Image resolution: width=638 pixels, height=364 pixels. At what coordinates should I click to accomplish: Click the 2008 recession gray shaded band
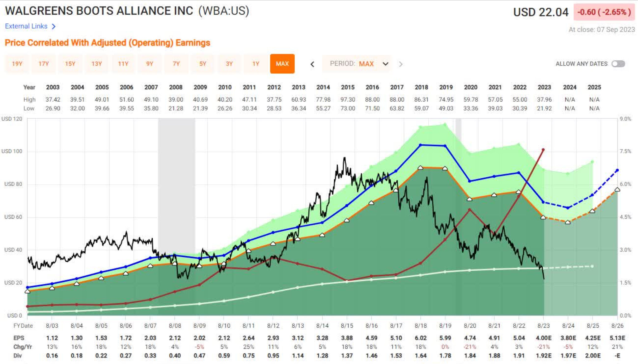pyautogui.click(x=176, y=187)
